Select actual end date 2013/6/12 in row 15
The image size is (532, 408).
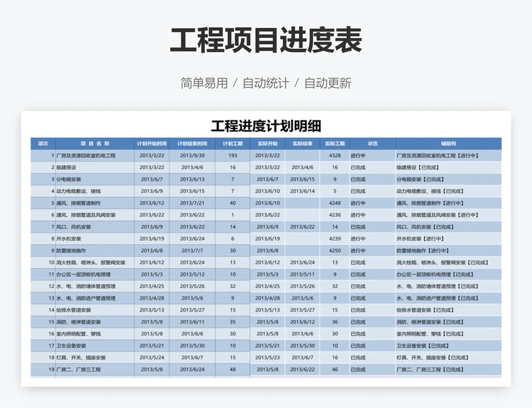[x=303, y=322]
